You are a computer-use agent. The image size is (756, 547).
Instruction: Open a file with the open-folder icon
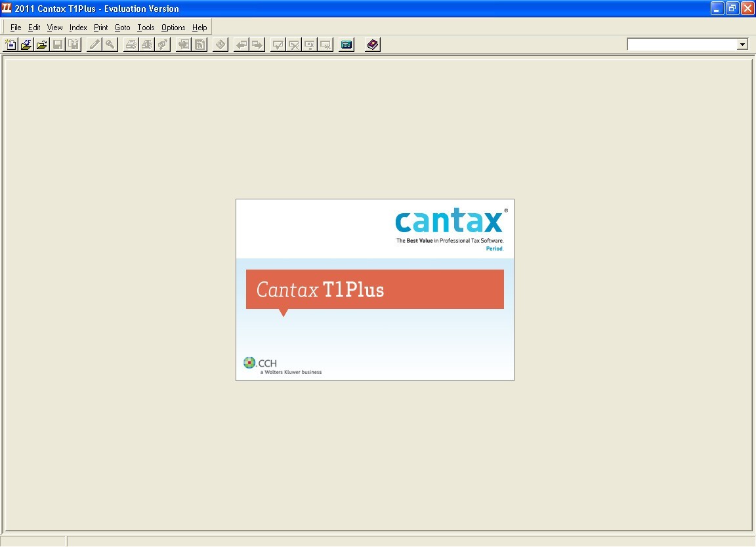[x=42, y=45]
